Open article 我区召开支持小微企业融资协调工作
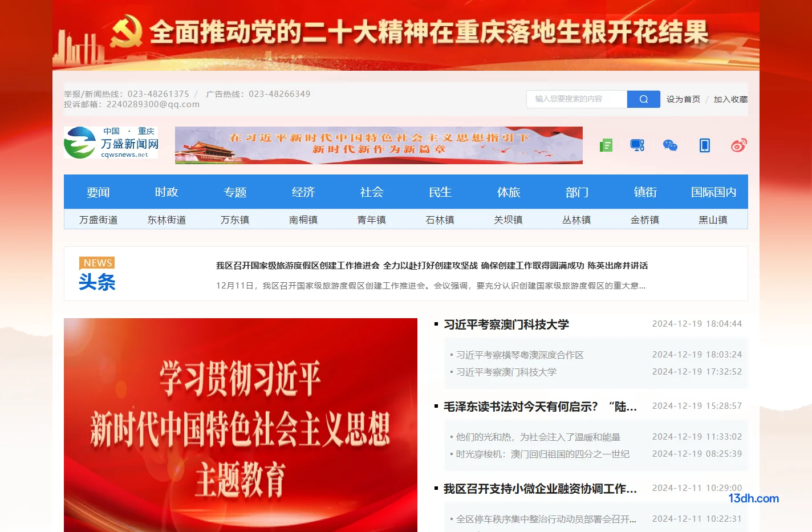Screen dimensions: 812x532 [540, 489]
